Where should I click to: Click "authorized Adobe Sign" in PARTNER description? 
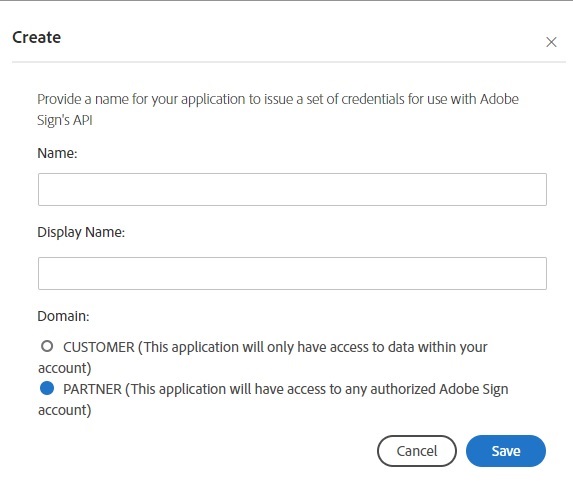click(439, 389)
